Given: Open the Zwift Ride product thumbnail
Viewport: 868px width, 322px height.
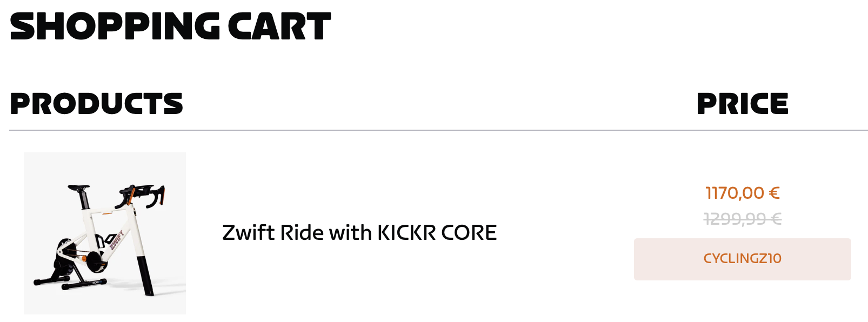Looking at the screenshot, I should (x=104, y=233).
